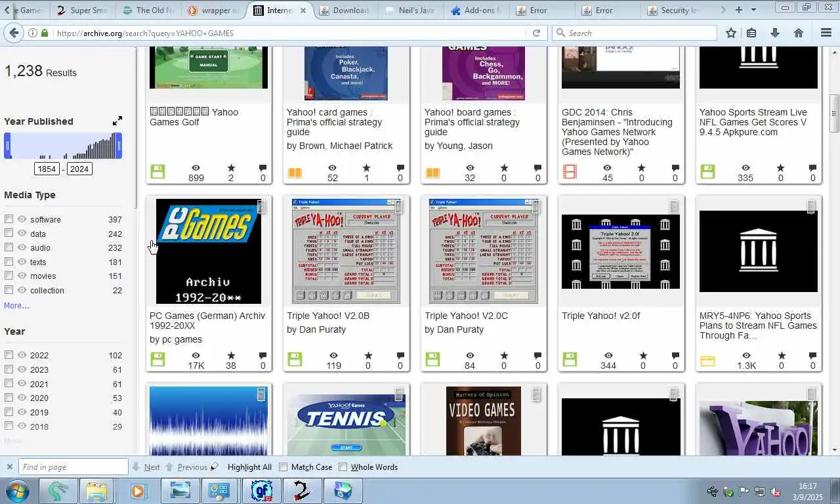Focus the Find in page field
840x504 pixels.
(x=73, y=467)
